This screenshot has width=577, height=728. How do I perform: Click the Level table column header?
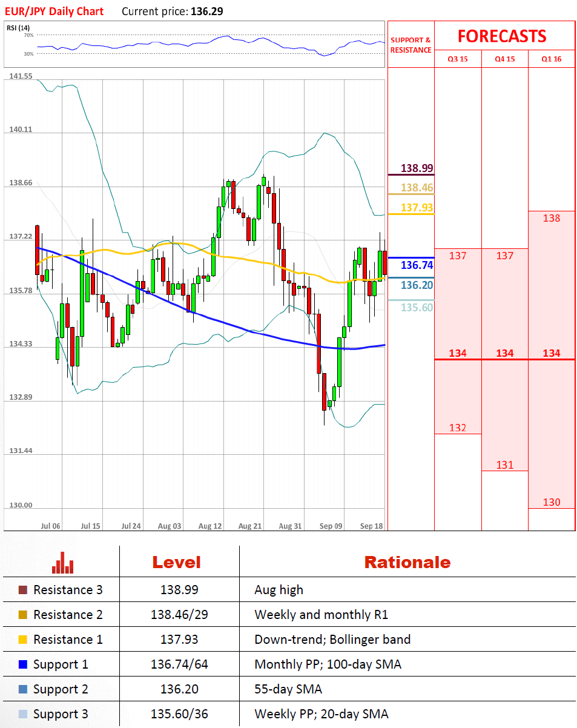coord(176,563)
